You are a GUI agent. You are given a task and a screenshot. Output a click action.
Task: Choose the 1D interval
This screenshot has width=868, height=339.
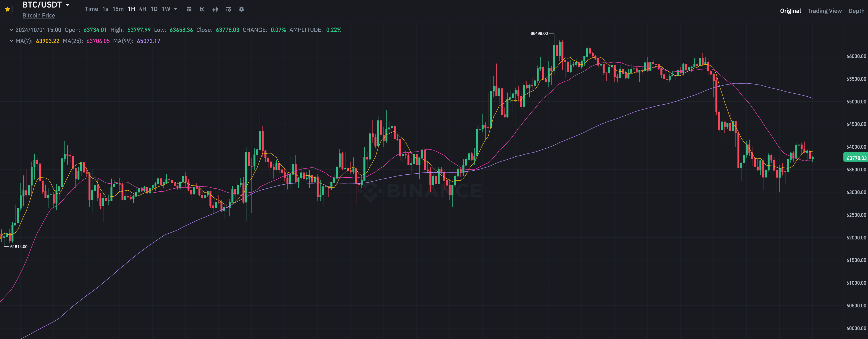(154, 9)
